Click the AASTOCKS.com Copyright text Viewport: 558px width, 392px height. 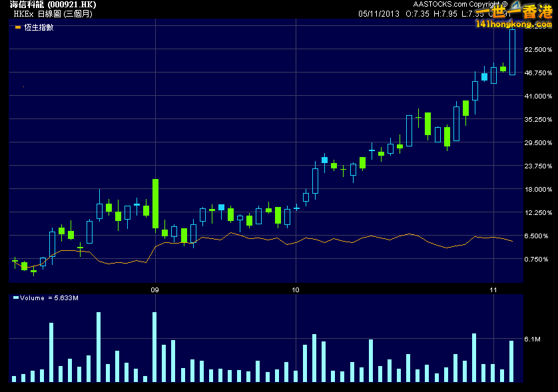coord(460,4)
